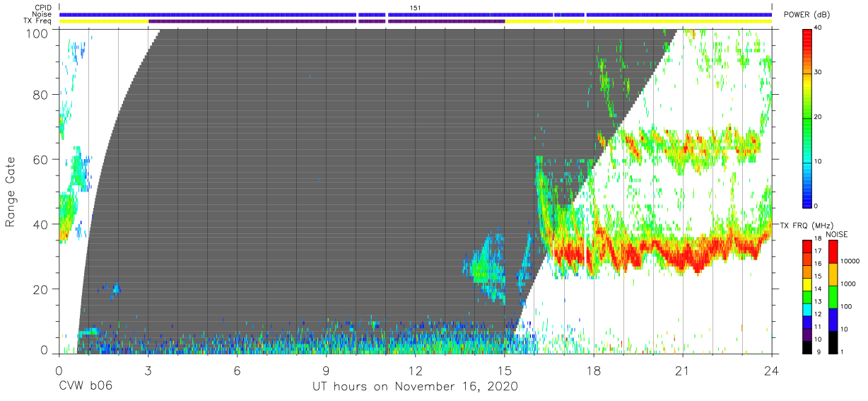Viewport: 868px width, 401px height.
Task: Click the green band of the POWER color bar
Action: [x=807, y=117]
